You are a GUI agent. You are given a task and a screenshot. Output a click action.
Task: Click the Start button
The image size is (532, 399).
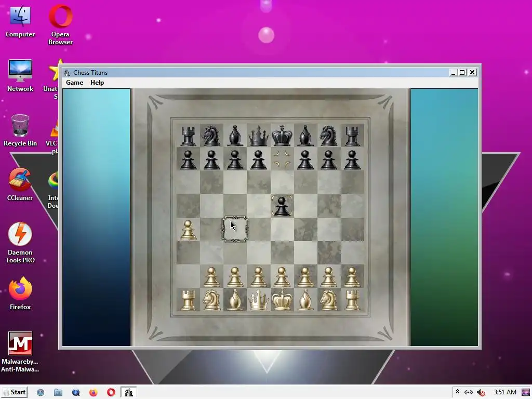(x=14, y=392)
